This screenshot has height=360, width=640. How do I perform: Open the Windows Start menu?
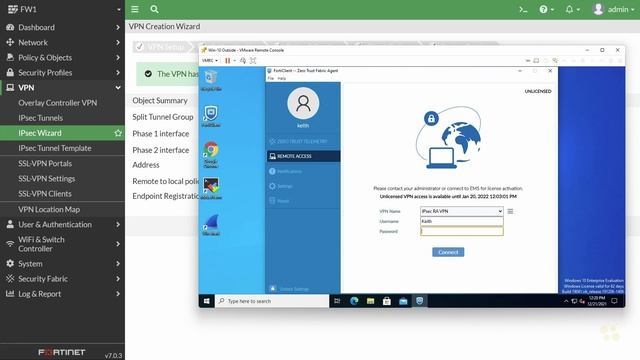tap(207, 301)
